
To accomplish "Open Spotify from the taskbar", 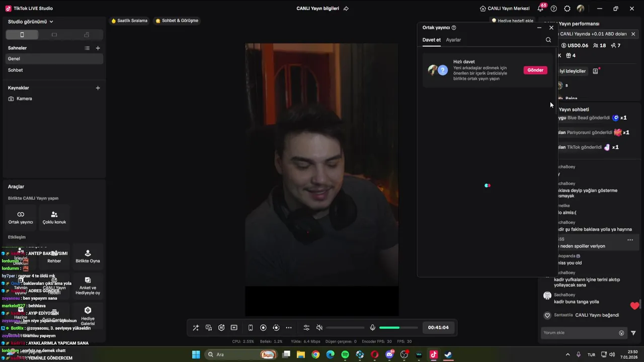I will (x=345, y=354).
